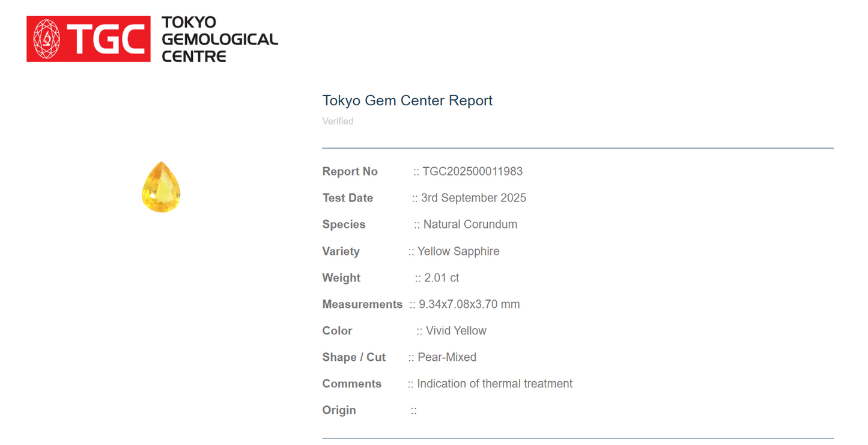The width and height of the screenshot is (868, 445).
Task: Click the test date 3rd September 2025
Action: click(x=473, y=198)
